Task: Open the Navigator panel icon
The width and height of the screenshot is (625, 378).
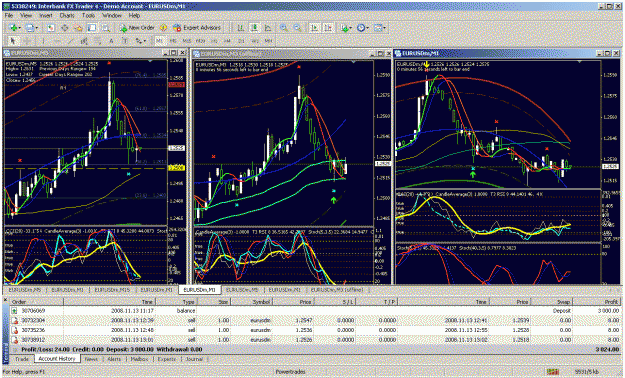Action: [x=78, y=28]
